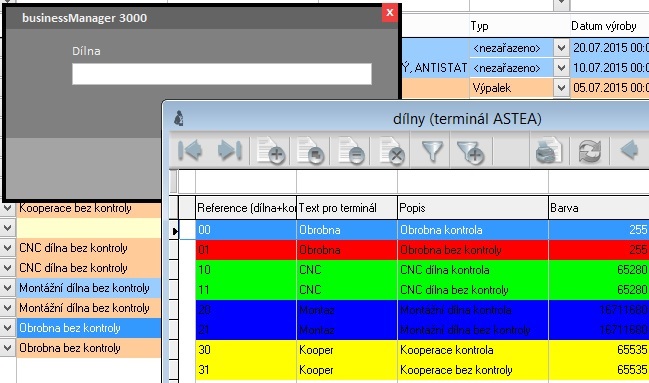
Task: Jump to last record in dílny toolbar
Action: [230, 150]
